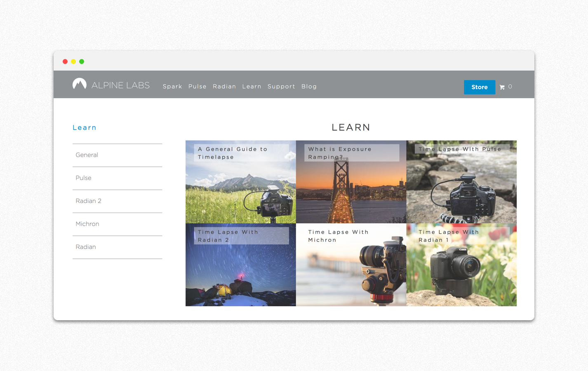Open A General Guide to Timelapse tile

pyautogui.click(x=241, y=182)
